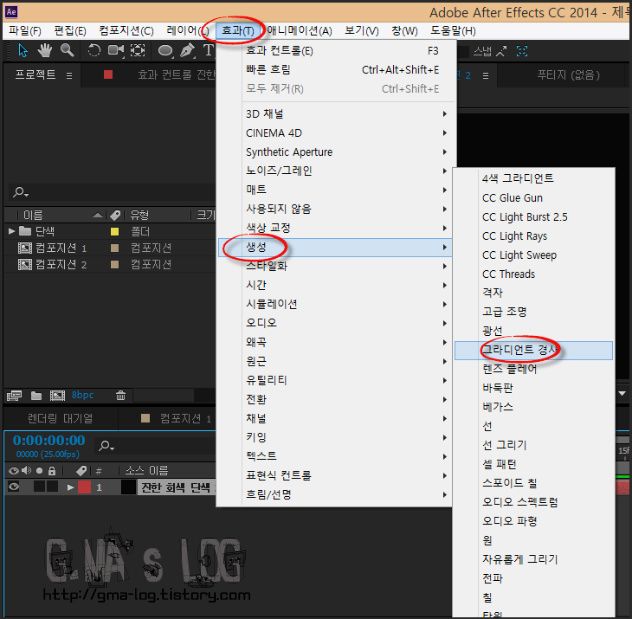Screen dimensions: 632x619
Task: Click the red label swatch of layer 1
Action: tap(84, 487)
